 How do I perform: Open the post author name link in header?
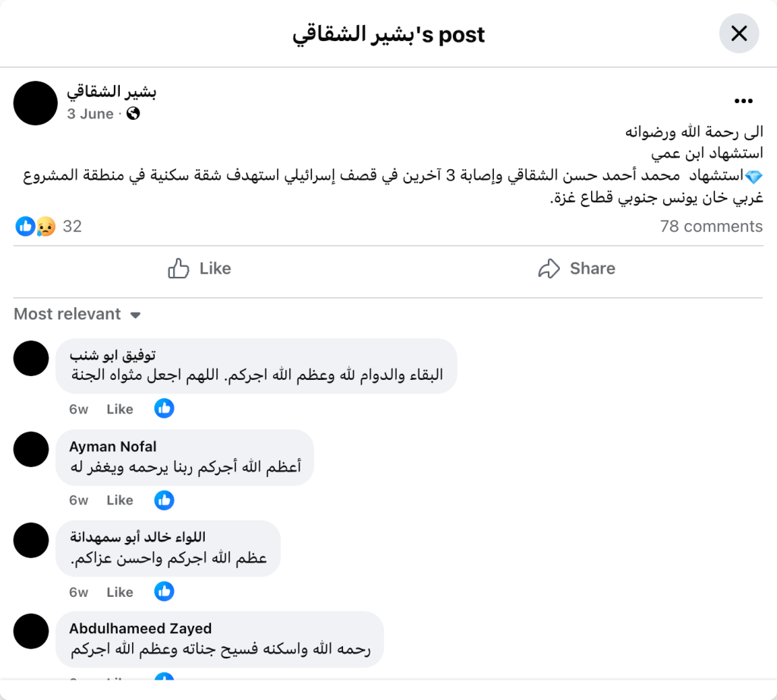112,92
